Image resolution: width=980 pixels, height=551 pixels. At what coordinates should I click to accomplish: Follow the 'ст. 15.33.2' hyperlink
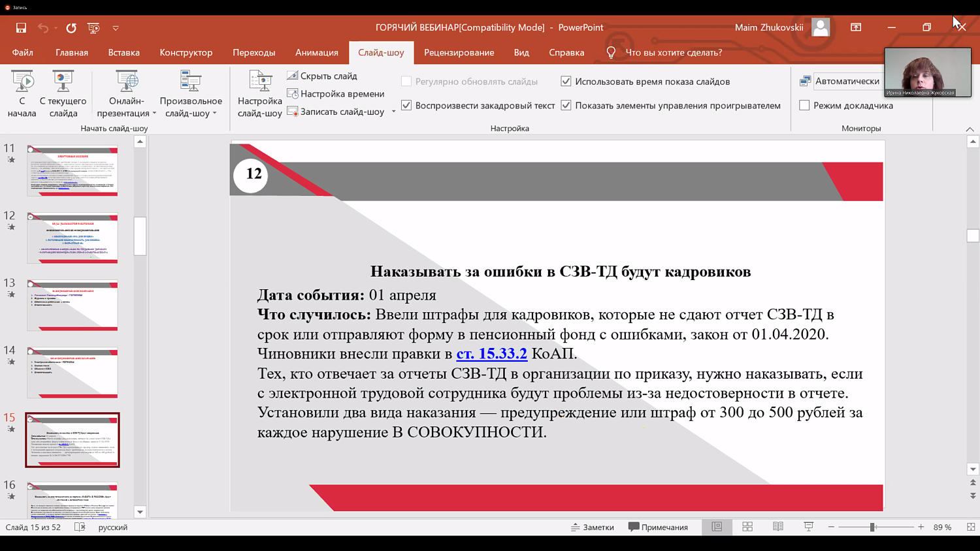click(491, 354)
